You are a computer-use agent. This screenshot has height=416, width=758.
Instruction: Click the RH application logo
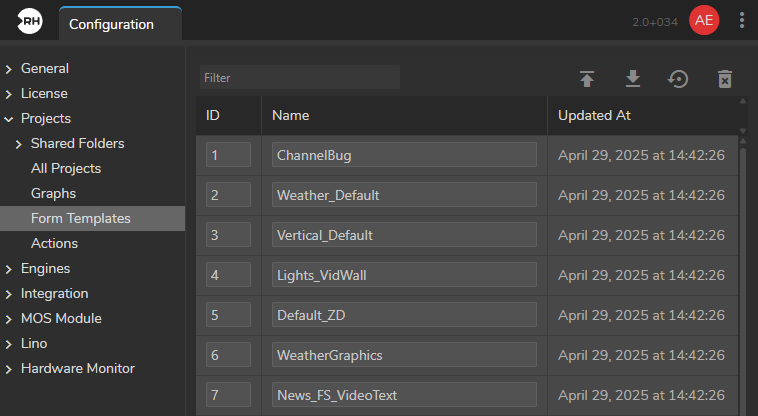[30, 21]
